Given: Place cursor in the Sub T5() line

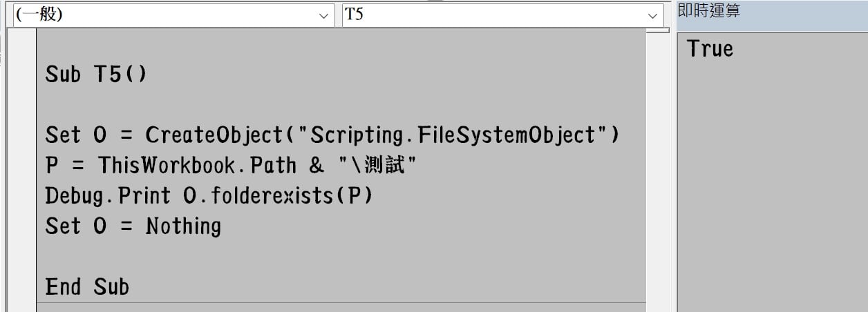Looking at the screenshot, I should pyautogui.click(x=96, y=74).
